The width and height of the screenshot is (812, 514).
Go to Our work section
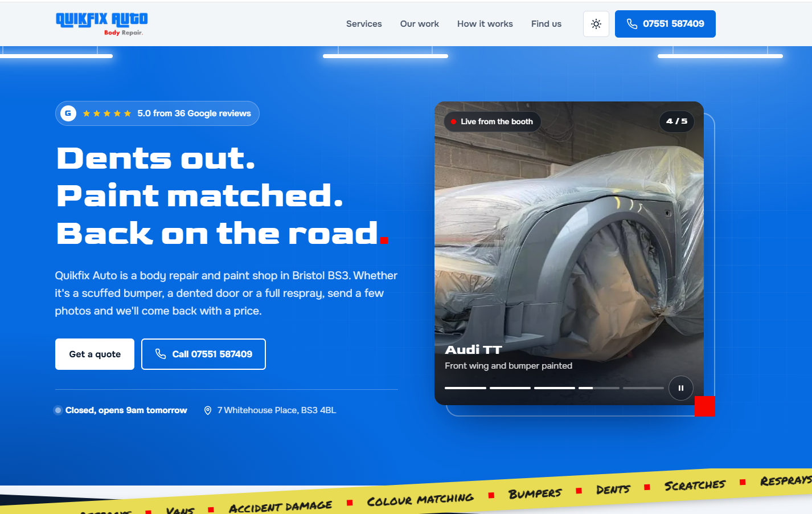tap(420, 24)
